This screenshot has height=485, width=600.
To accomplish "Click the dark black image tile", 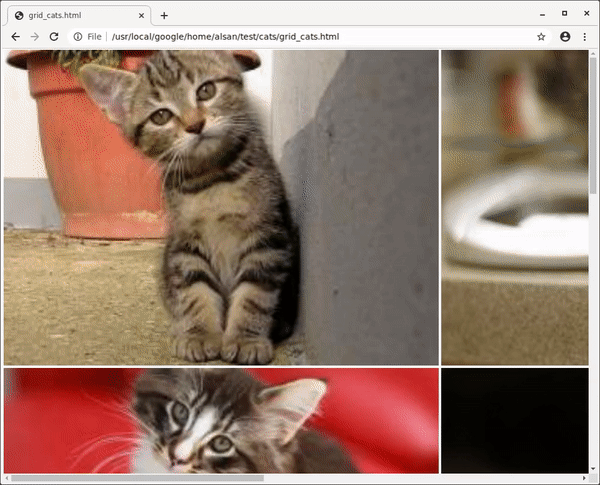I will click(x=515, y=421).
